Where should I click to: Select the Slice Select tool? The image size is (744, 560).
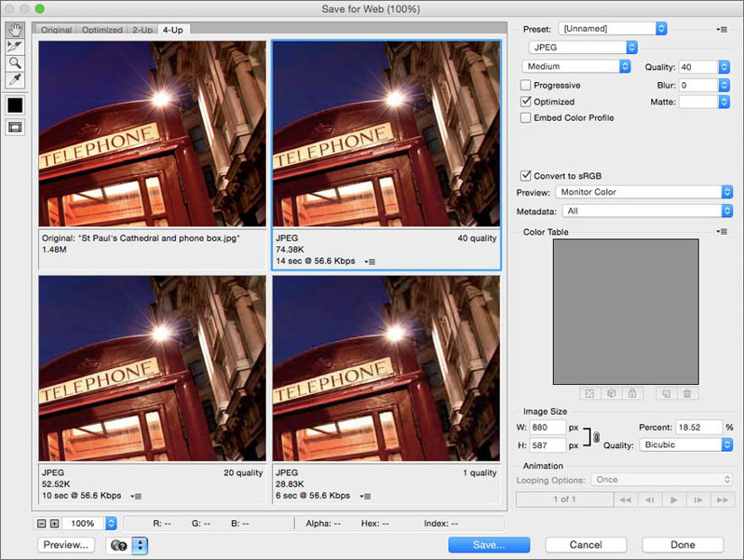click(14, 46)
